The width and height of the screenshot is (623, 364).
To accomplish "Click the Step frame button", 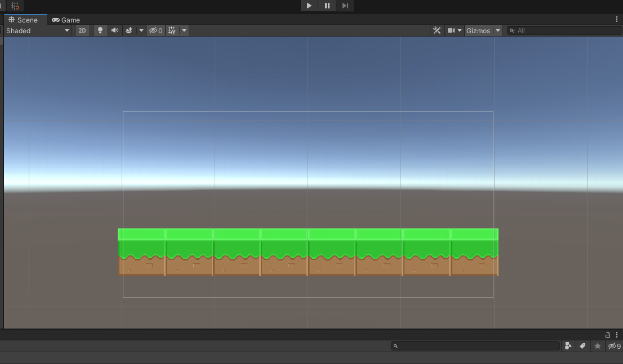I will pyautogui.click(x=345, y=6).
